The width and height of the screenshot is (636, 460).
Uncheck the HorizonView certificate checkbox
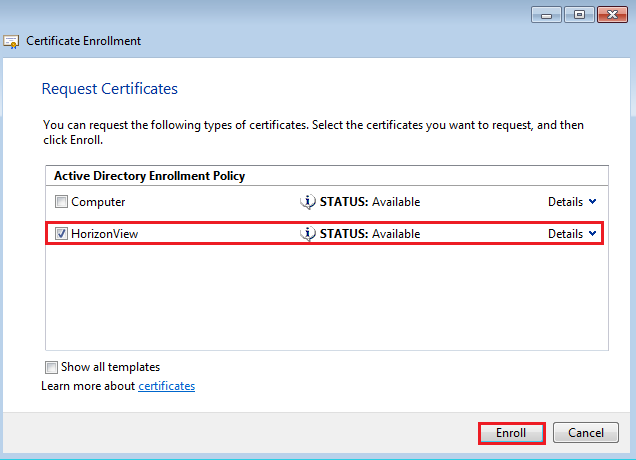pyautogui.click(x=62, y=234)
